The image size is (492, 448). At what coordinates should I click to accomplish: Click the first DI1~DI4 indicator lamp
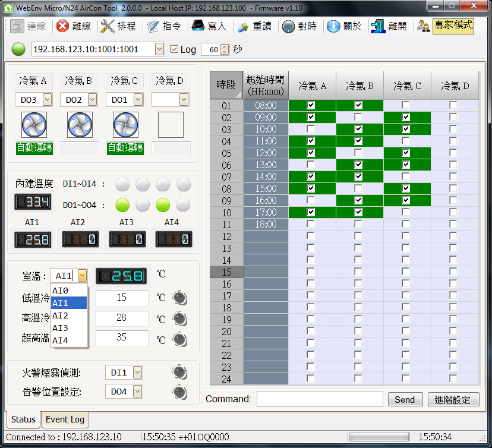coord(122,184)
